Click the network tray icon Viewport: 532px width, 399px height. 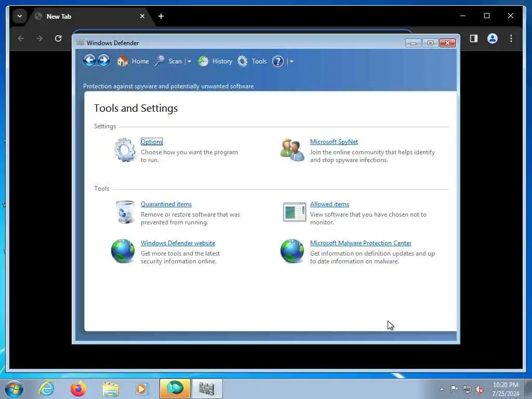coord(467,390)
